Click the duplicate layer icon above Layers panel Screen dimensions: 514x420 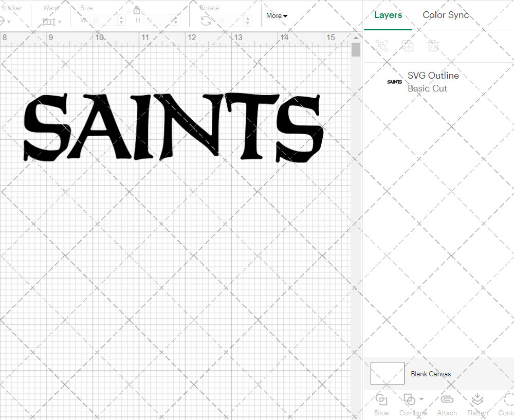point(408,46)
